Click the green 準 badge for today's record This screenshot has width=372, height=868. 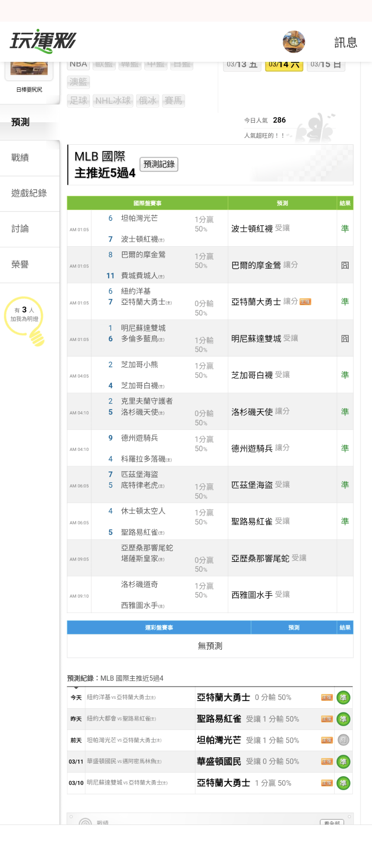[343, 697]
